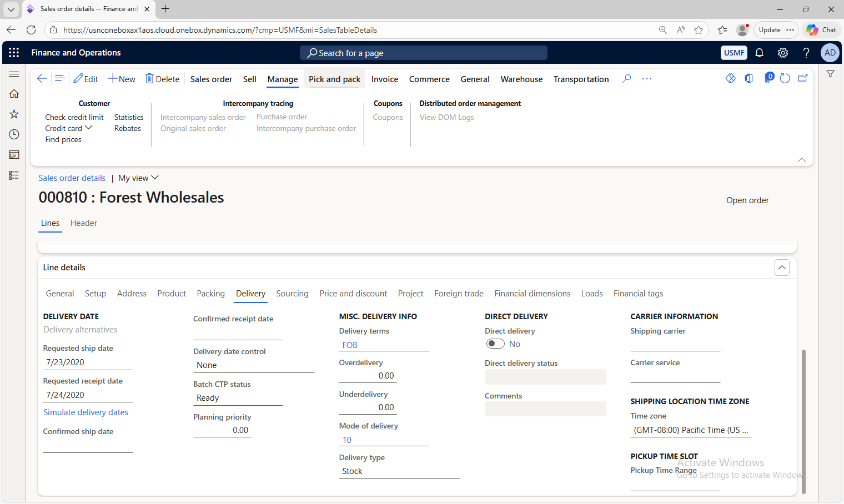
Task: Open document attachments icon with badge
Action: coord(768,78)
